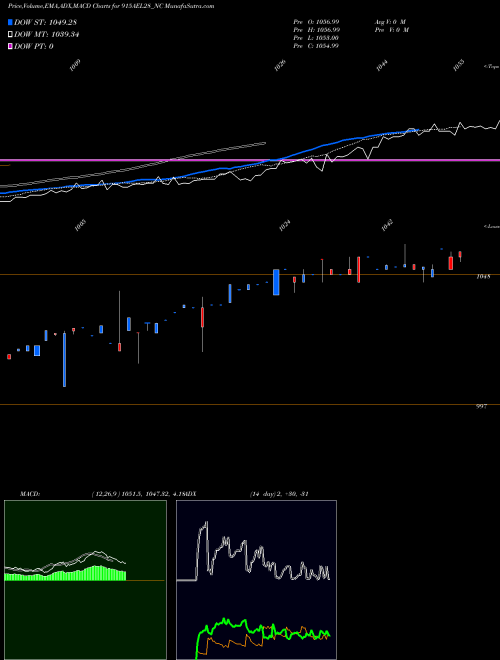Screen dimensions: 500x660
Task: Click the 1044 top axis label
Action: coord(382,65)
